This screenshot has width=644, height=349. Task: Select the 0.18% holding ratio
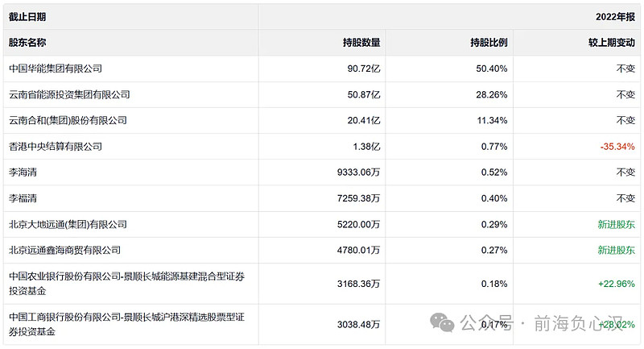[x=494, y=284]
